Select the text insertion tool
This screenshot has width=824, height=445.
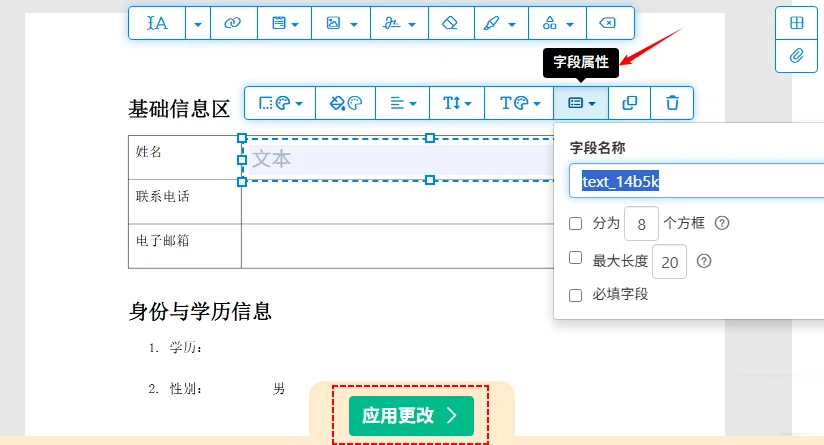coord(157,23)
